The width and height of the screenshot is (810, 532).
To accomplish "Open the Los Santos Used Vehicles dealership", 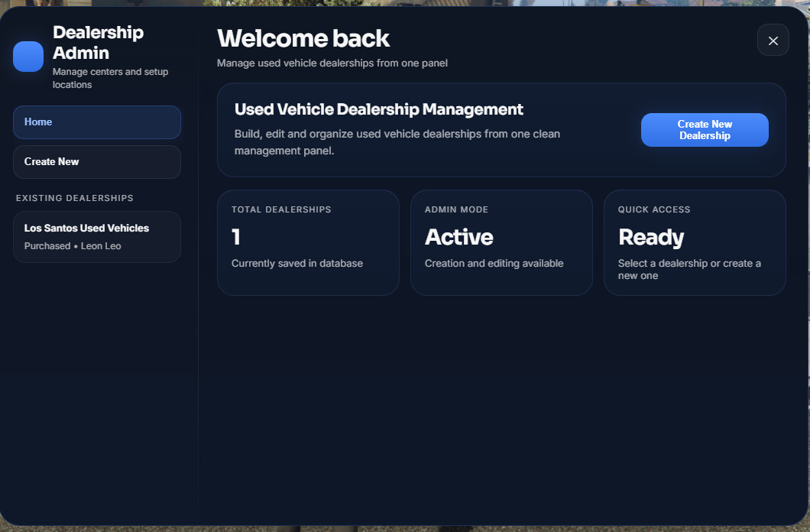I will pos(97,237).
